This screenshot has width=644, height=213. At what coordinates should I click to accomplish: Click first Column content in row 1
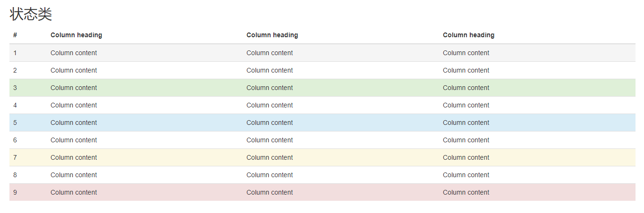click(74, 53)
